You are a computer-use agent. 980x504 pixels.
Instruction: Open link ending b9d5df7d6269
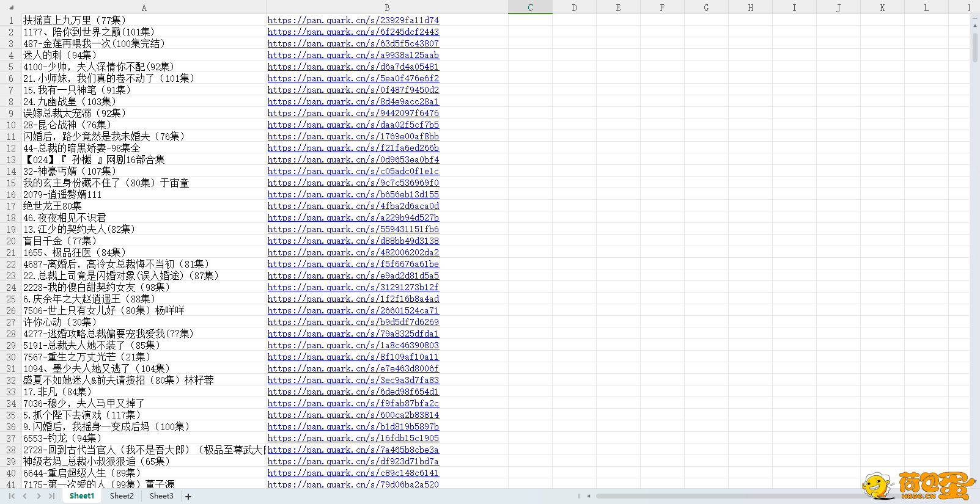click(x=353, y=322)
